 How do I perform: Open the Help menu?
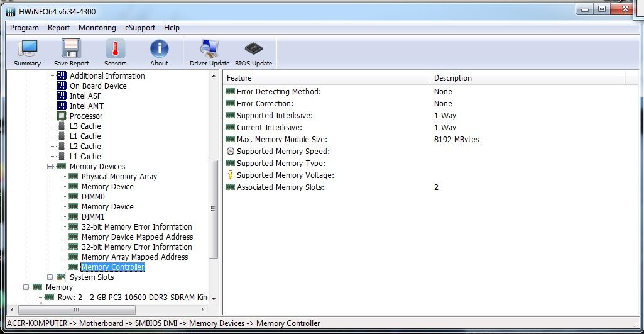coord(172,28)
